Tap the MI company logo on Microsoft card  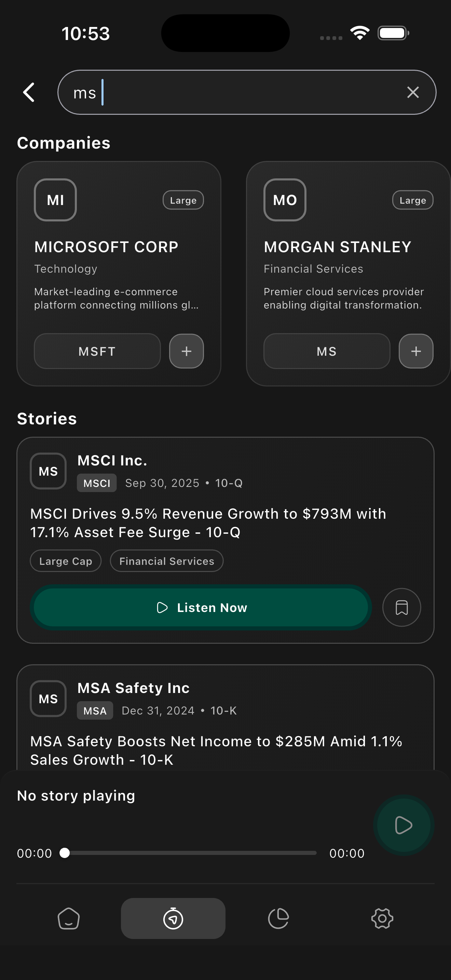click(55, 200)
